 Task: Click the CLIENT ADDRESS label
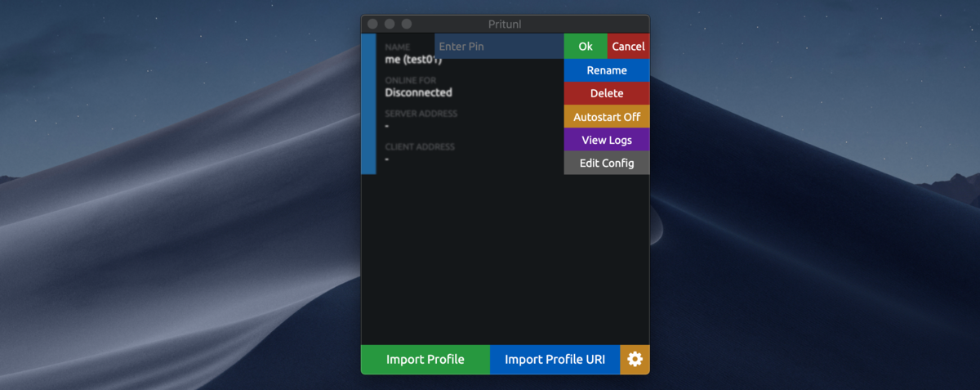(420, 147)
